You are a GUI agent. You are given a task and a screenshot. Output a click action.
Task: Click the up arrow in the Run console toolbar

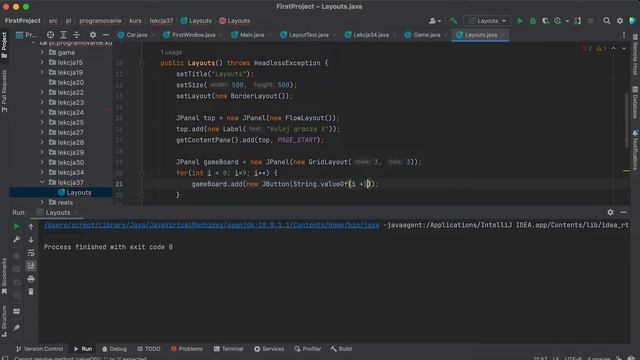pos(31,227)
